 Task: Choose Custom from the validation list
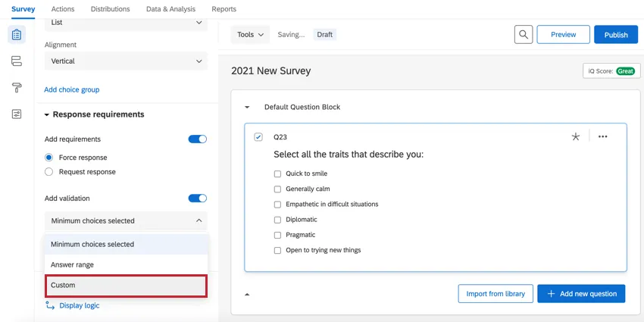[x=125, y=286]
